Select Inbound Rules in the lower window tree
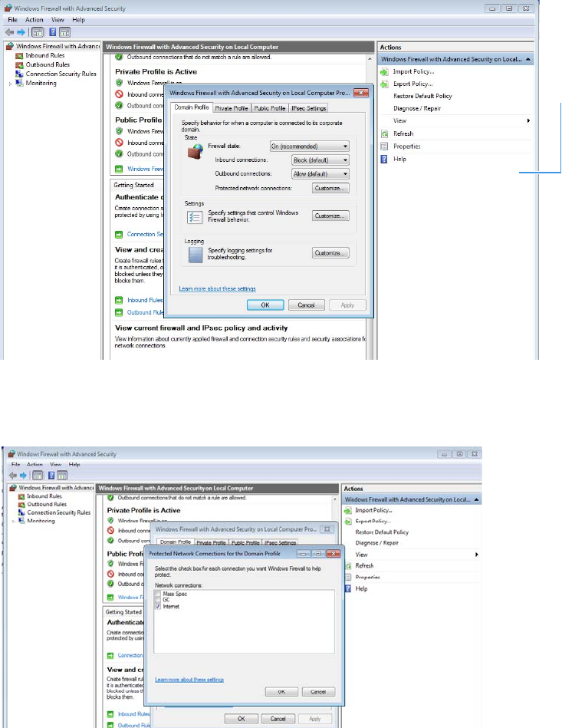 pos(44,496)
